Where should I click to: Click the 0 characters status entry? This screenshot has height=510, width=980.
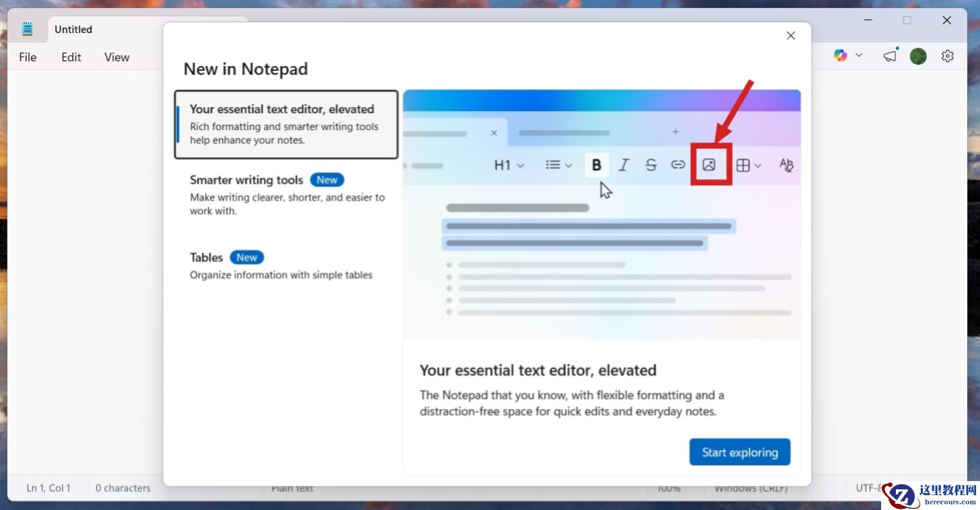[123, 488]
